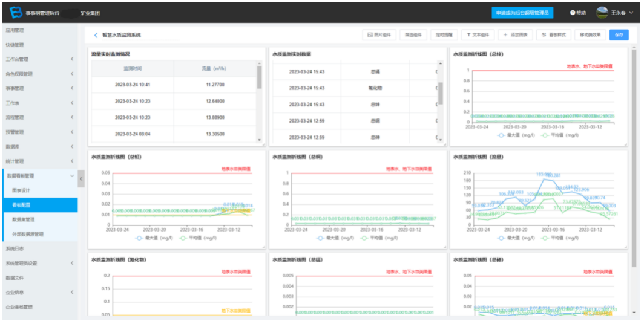Click 申请成为后台超级管理员 button
The image size is (644, 324).
point(522,13)
